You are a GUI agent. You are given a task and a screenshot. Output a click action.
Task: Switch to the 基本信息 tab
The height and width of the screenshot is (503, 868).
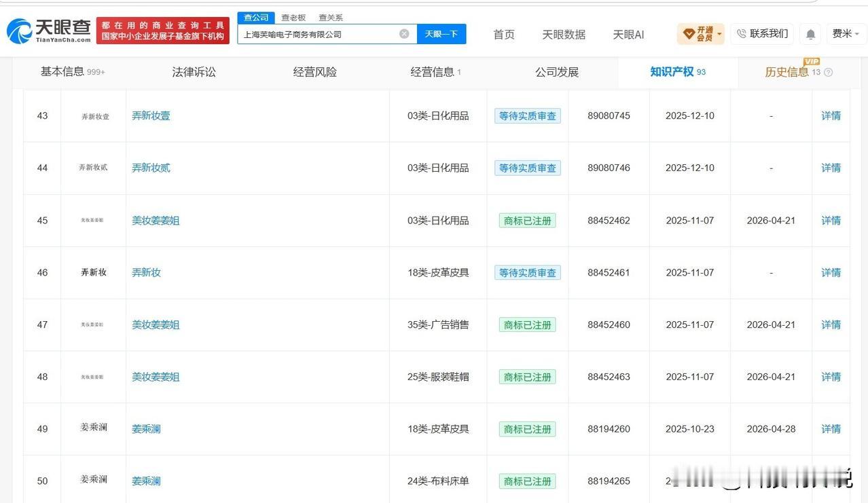(73, 72)
